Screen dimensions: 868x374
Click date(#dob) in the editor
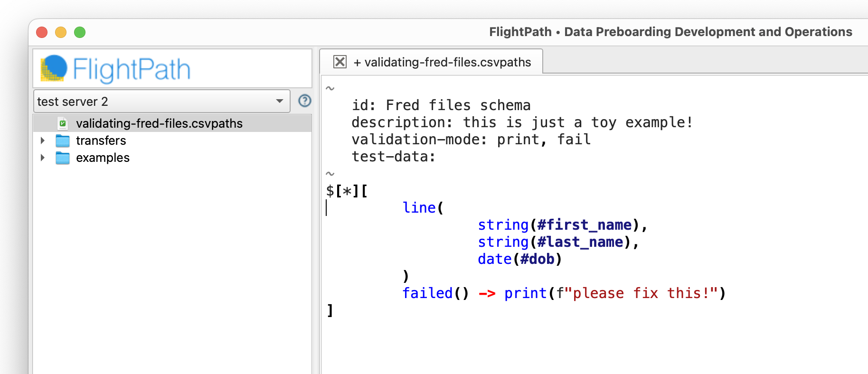click(x=519, y=259)
